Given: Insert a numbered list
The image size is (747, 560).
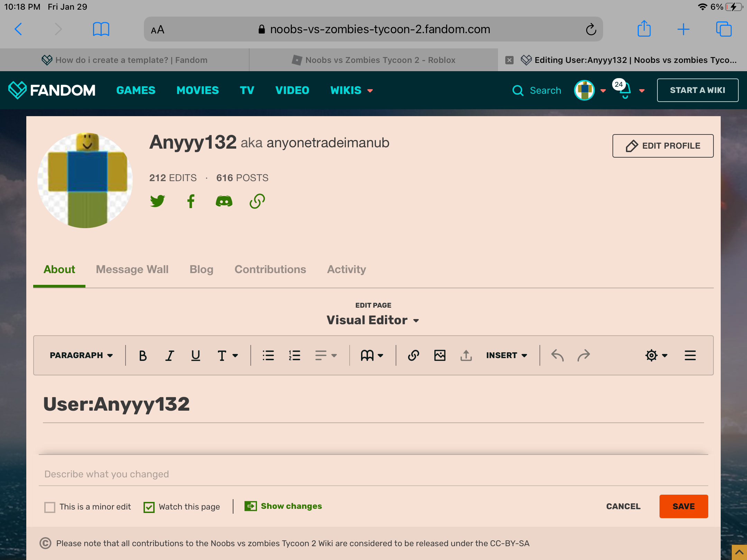Looking at the screenshot, I should tap(294, 355).
